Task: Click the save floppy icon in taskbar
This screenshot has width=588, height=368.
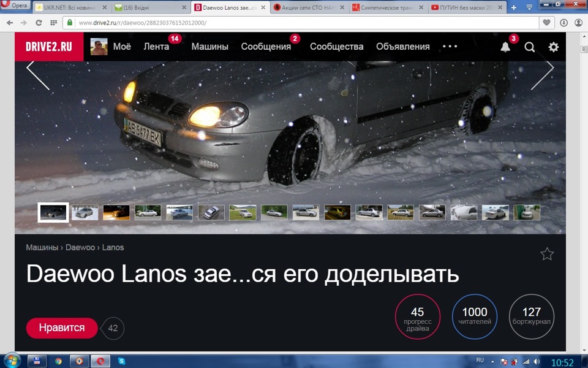Action: pos(37,361)
